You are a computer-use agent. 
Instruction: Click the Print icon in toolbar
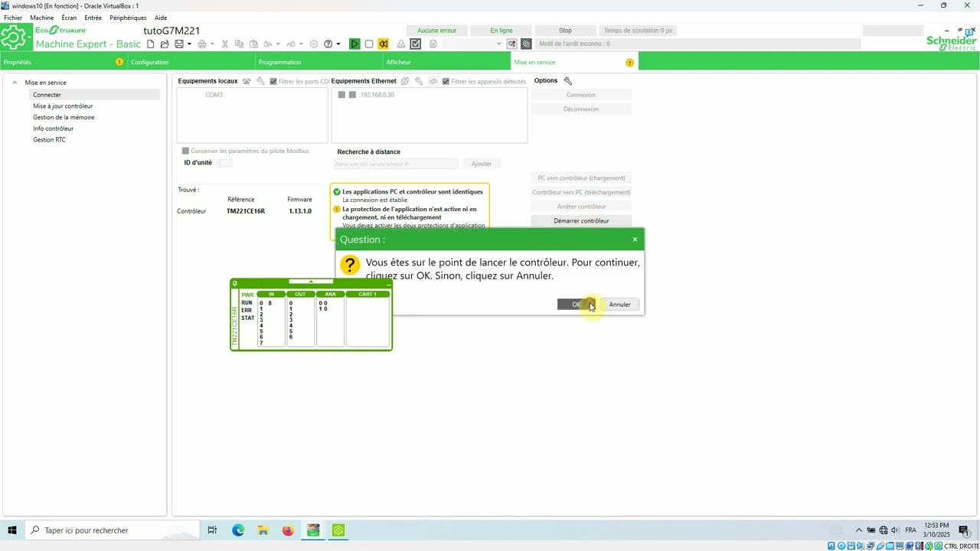tap(202, 44)
